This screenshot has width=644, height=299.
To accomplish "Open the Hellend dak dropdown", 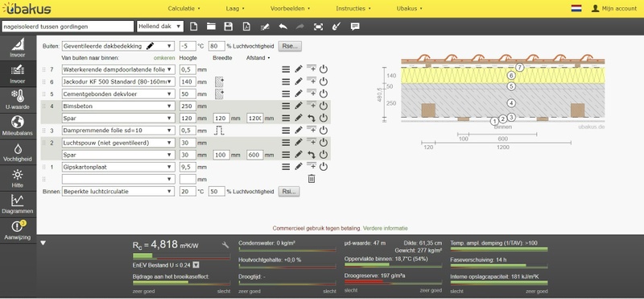I will tap(159, 27).
